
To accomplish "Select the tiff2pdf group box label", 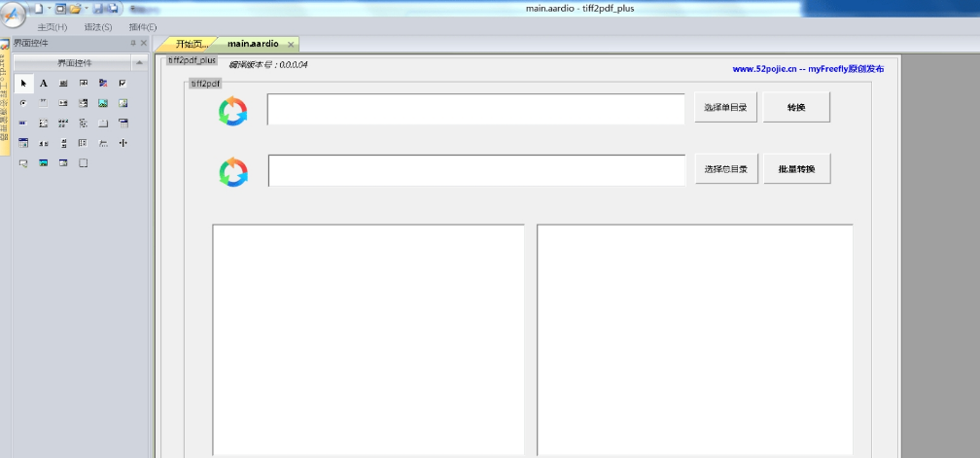I will [206, 85].
